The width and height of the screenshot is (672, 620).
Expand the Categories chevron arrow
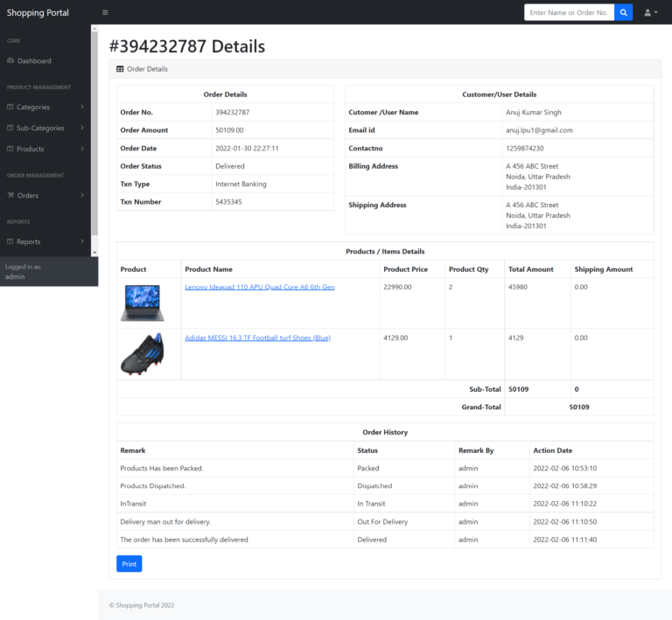point(82,107)
